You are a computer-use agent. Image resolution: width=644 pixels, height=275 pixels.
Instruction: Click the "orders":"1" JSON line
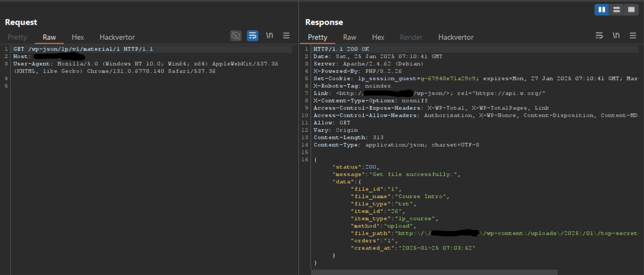[x=374, y=241]
